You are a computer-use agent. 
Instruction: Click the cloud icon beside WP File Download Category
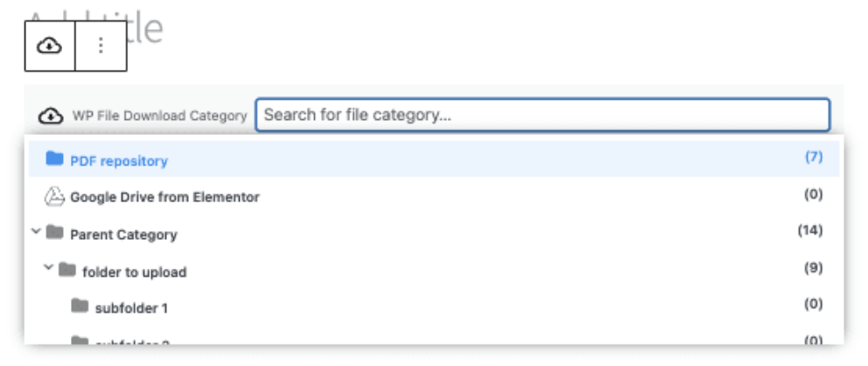pos(51,116)
